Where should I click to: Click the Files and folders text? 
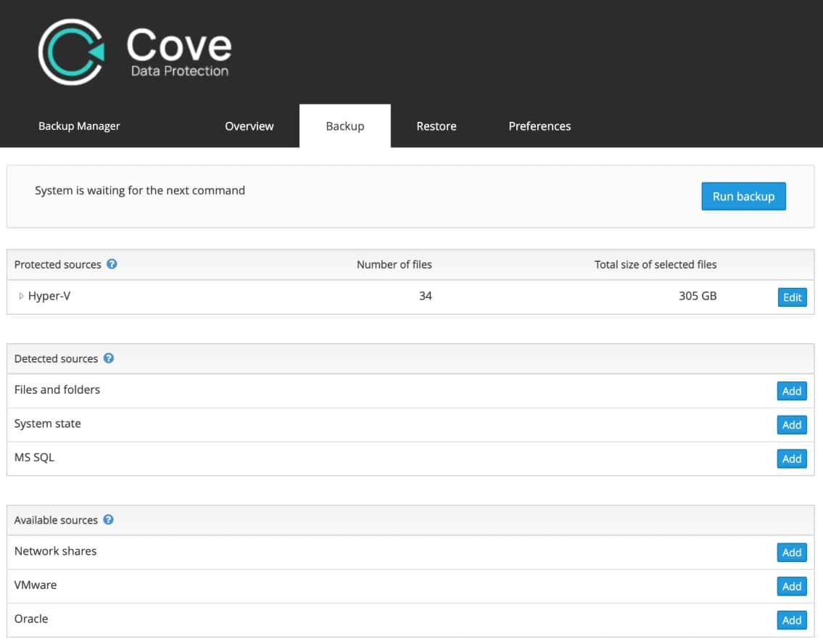coord(57,389)
